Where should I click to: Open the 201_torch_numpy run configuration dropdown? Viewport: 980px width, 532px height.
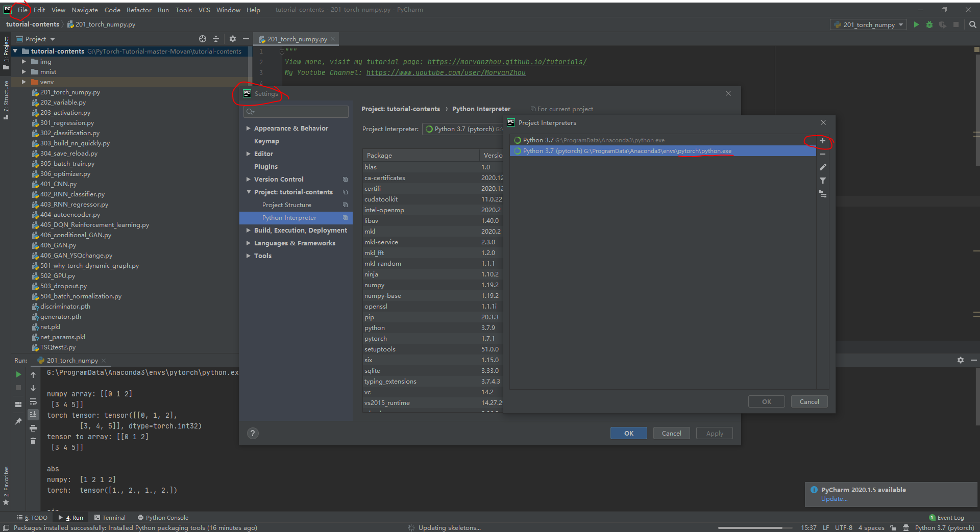(x=901, y=24)
